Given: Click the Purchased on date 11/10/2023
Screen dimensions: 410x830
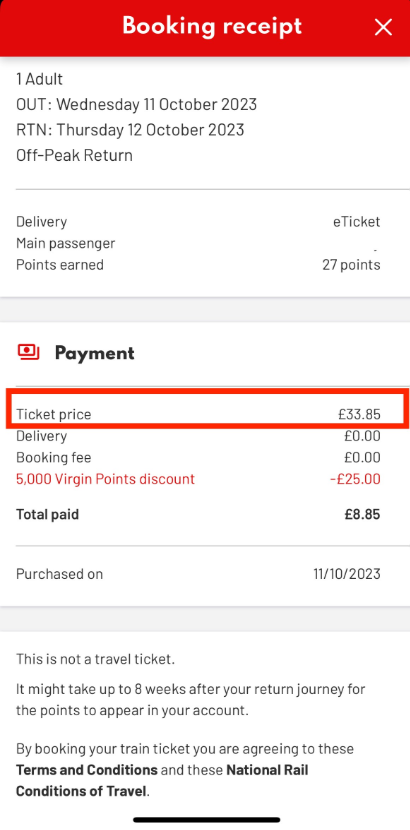Looking at the screenshot, I should (347, 574).
